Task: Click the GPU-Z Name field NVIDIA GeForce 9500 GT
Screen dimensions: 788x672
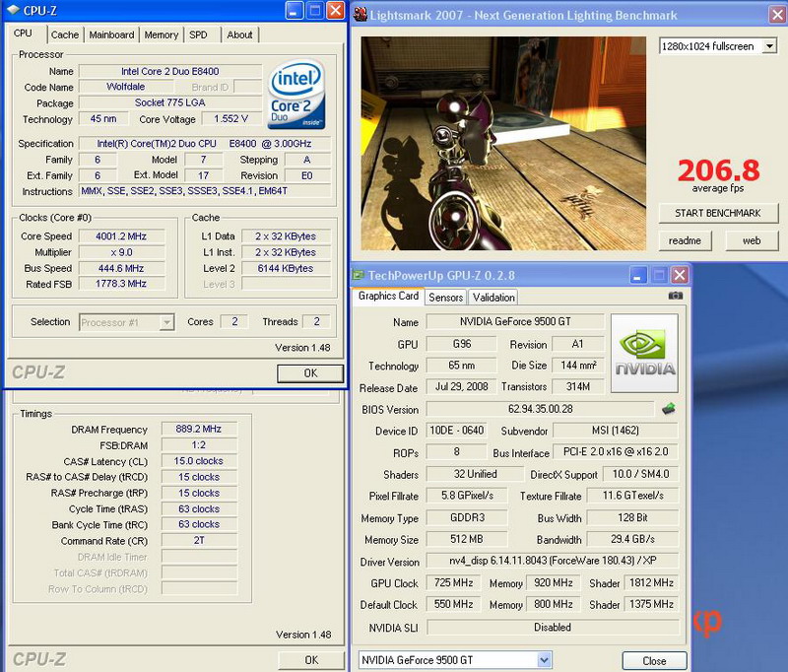Action: (515, 321)
